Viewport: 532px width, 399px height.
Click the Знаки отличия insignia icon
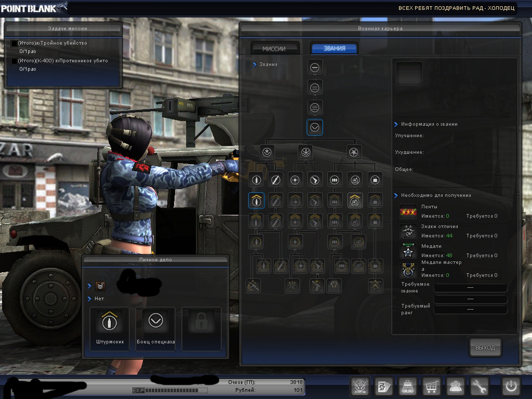point(408,231)
